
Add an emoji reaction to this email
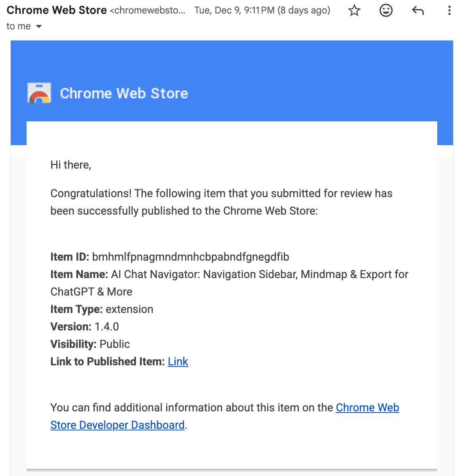386,11
